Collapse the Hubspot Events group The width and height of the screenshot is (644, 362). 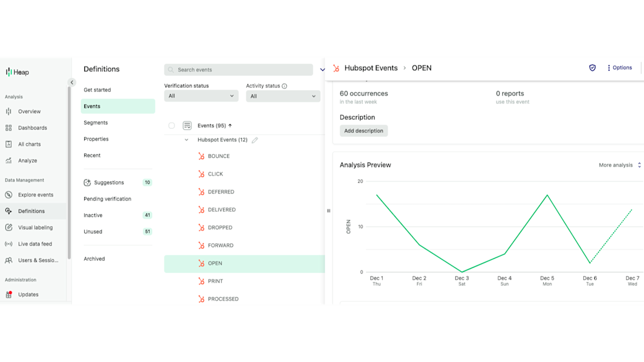click(x=186, y=140)
